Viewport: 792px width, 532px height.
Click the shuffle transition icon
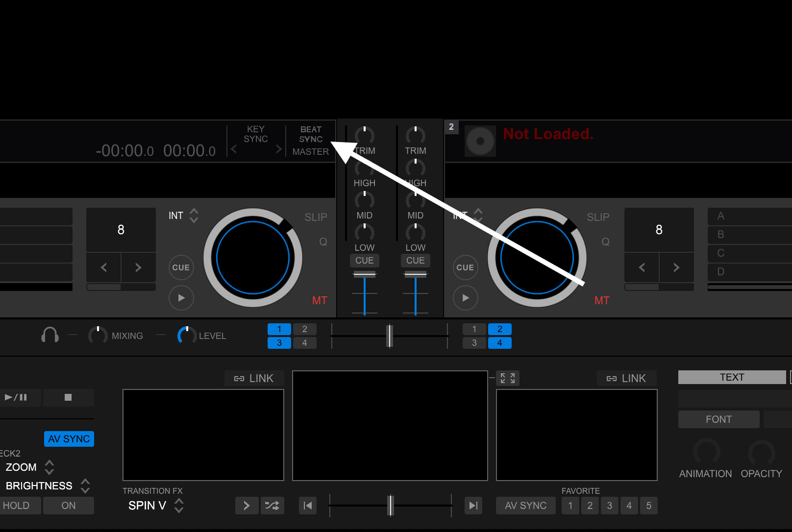[x=272, y=506]
